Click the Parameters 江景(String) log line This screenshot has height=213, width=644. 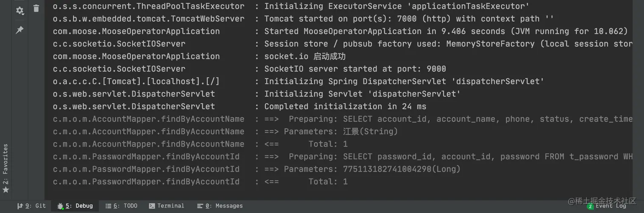pyautogui.click(x=340, y=132)
